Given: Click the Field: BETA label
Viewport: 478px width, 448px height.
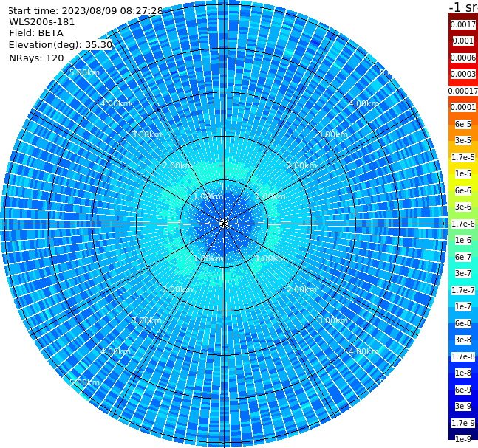Looking at the screenshot, I should coord(36,33).
